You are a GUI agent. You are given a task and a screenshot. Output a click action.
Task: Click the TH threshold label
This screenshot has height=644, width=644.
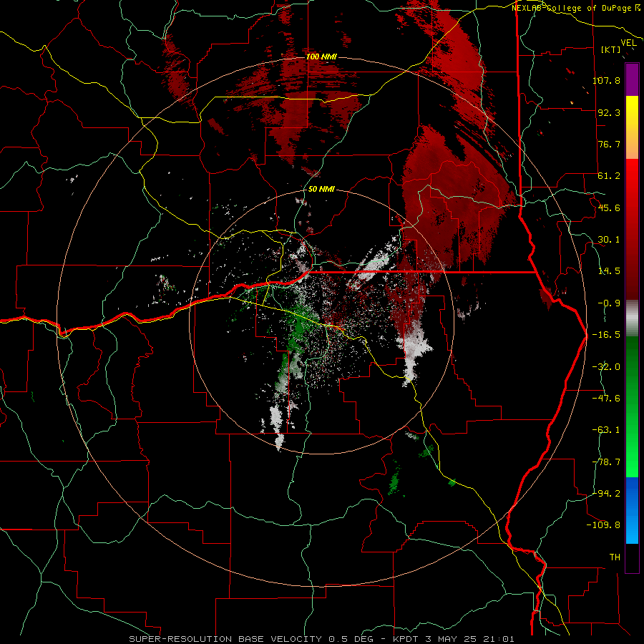click(615, 557)
